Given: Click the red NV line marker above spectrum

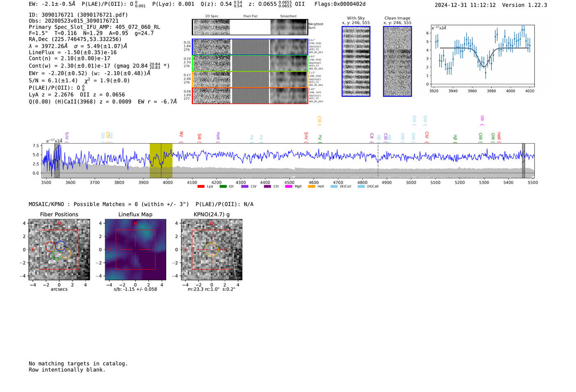Looking at the screenshot, I should pos(181,135).
